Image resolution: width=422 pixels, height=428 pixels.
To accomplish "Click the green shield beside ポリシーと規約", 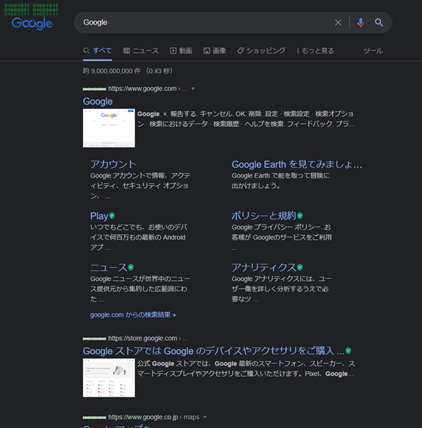I will 300,216.
